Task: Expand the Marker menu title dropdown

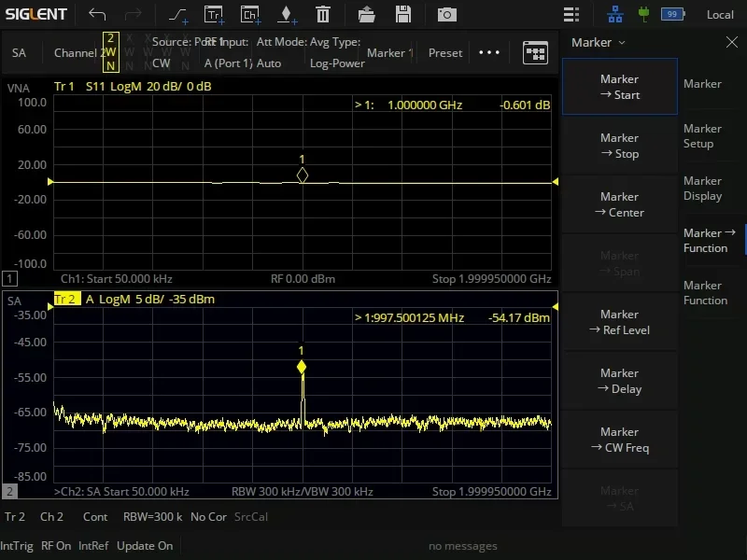Action: (599, 42)
